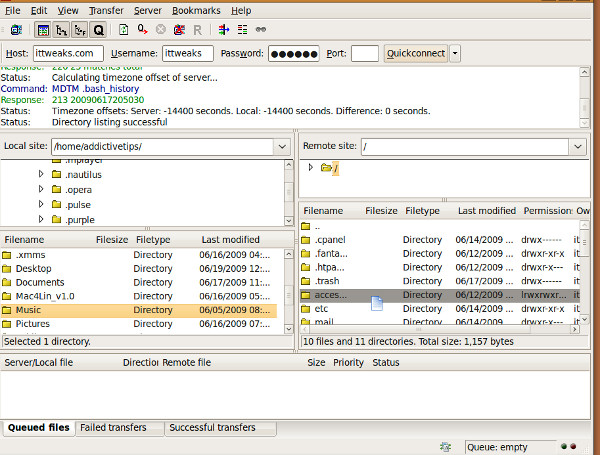This screenshot has height=455, width=600.
Task: Open the Help menu
Action: [x=241, y=11]
